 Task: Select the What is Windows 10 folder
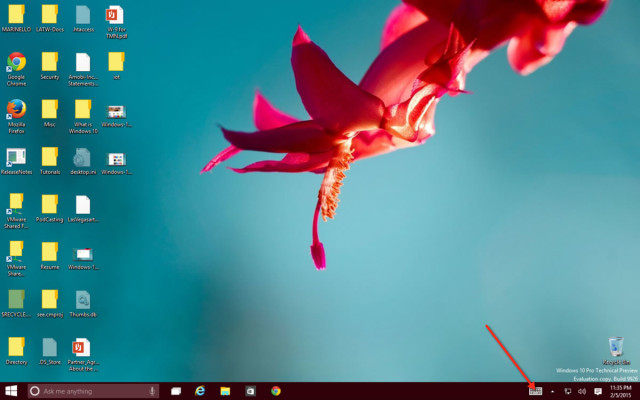pos(83,116)
